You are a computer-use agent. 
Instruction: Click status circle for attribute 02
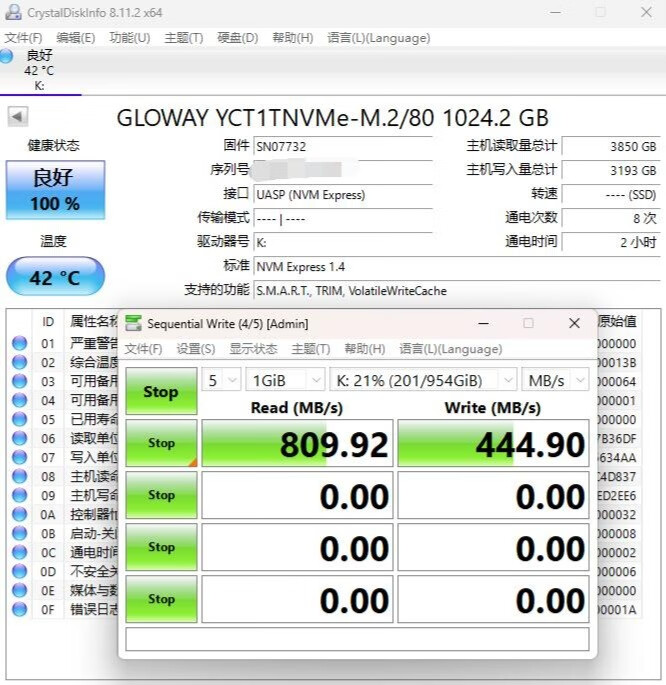(x=19, y=362)
